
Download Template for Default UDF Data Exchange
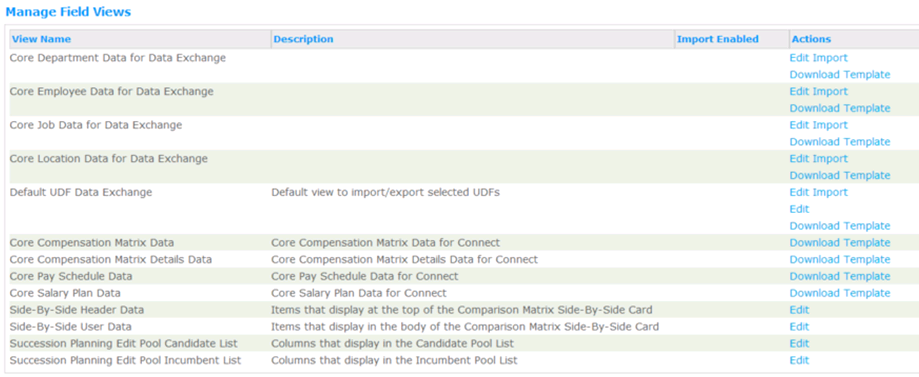[839, 226]
